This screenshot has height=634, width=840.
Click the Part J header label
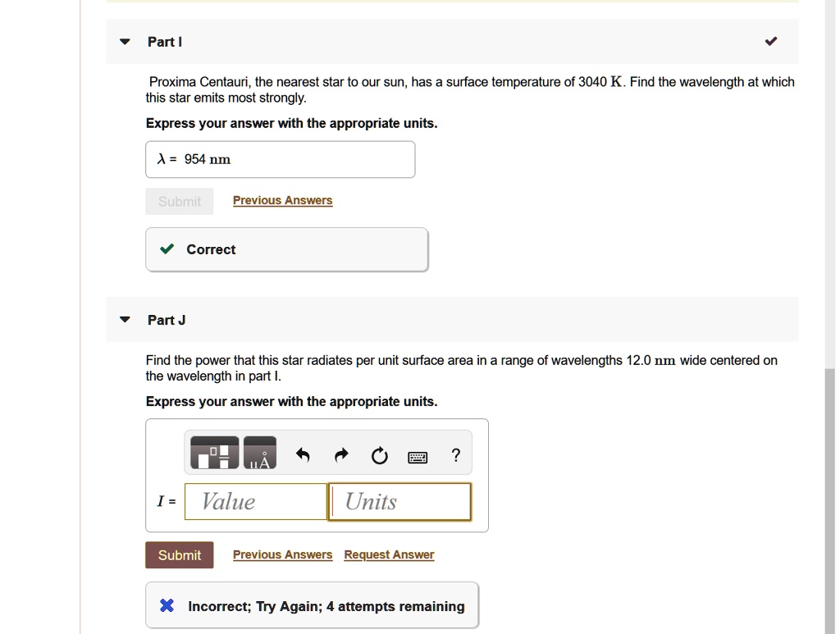(x=167, y=320)
